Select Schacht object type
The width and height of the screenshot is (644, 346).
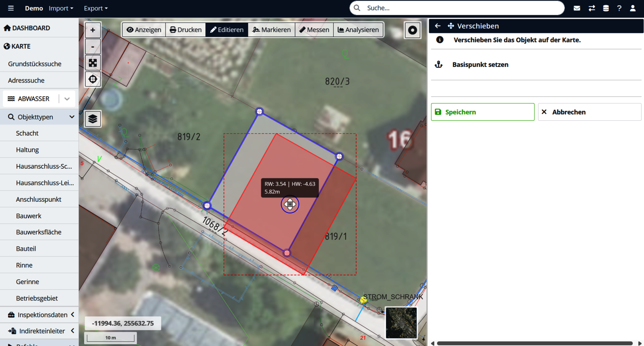(27, 133)
